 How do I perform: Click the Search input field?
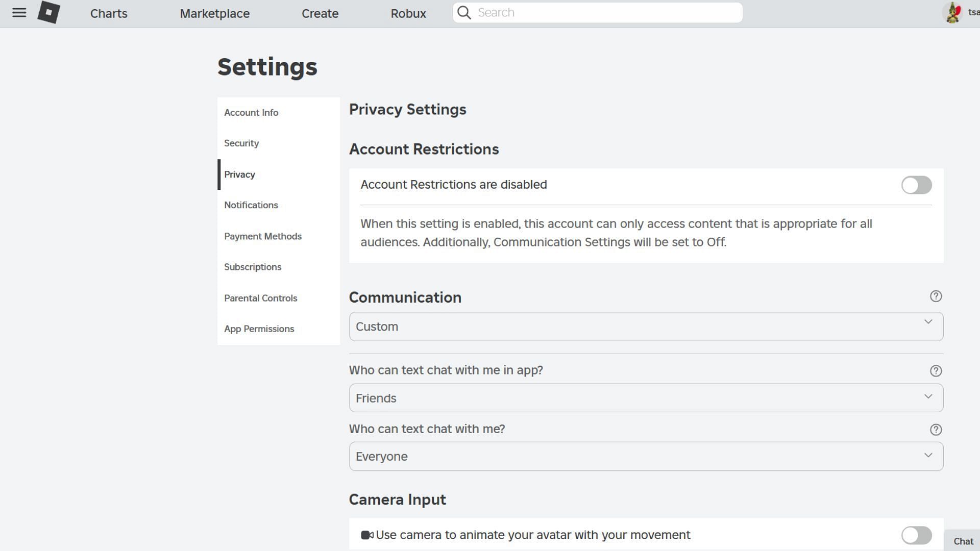tap(598, 12)
